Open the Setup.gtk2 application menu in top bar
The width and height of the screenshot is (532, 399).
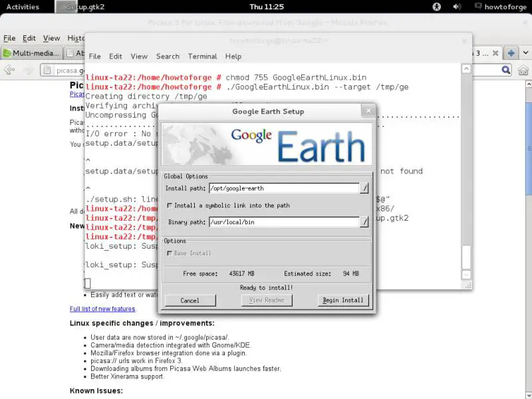coord(80,7)
